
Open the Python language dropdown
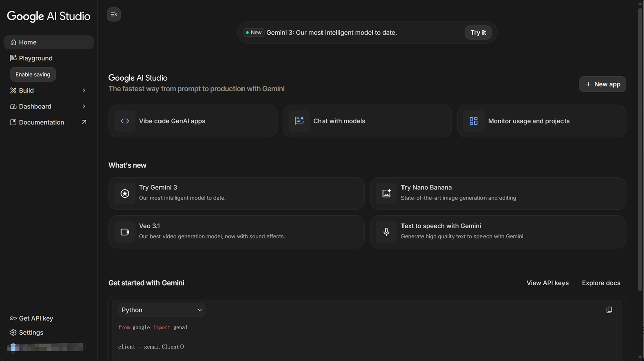[161, 310]
